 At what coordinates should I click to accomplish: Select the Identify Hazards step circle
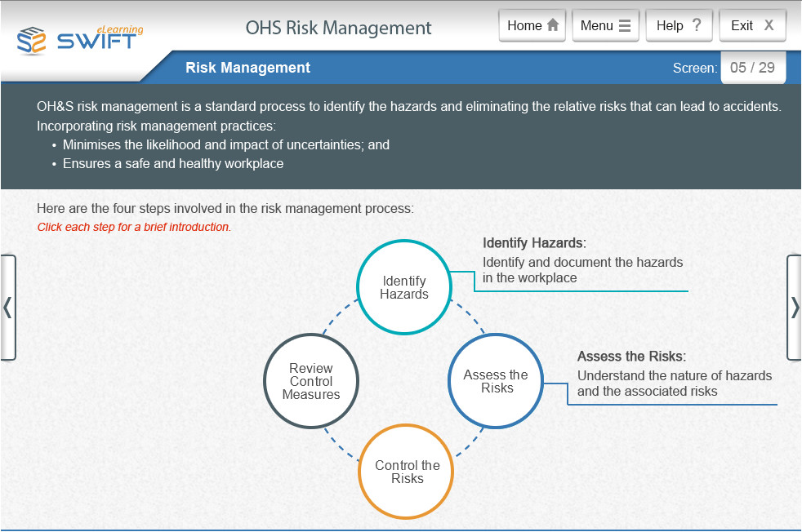[404, 287]
